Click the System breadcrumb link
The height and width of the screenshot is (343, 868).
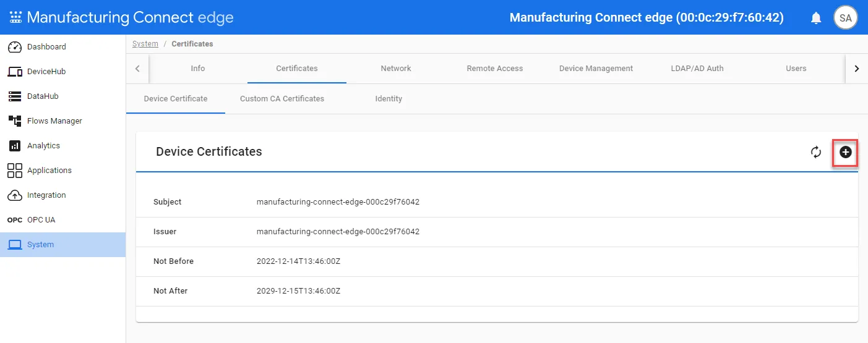(x=145, y=44)
